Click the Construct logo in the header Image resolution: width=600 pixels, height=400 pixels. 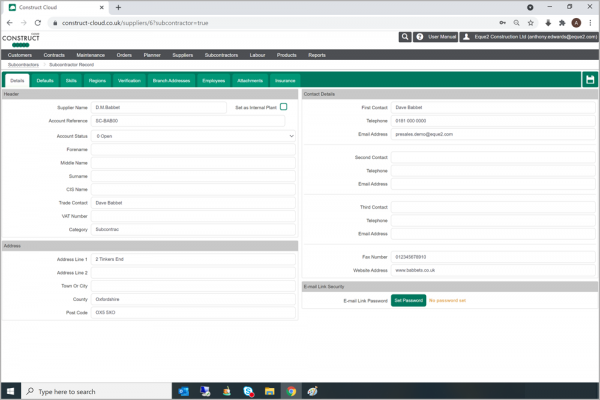coord(20,38)
